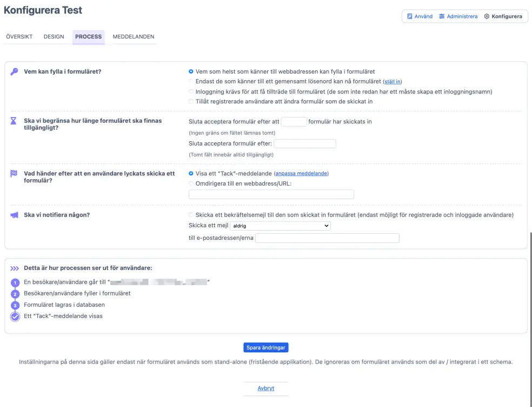Click the 'till e-postadressen/erna' input field
Image resolution: width=532 pixels, height=407 pixels.
tap(327, 238)
